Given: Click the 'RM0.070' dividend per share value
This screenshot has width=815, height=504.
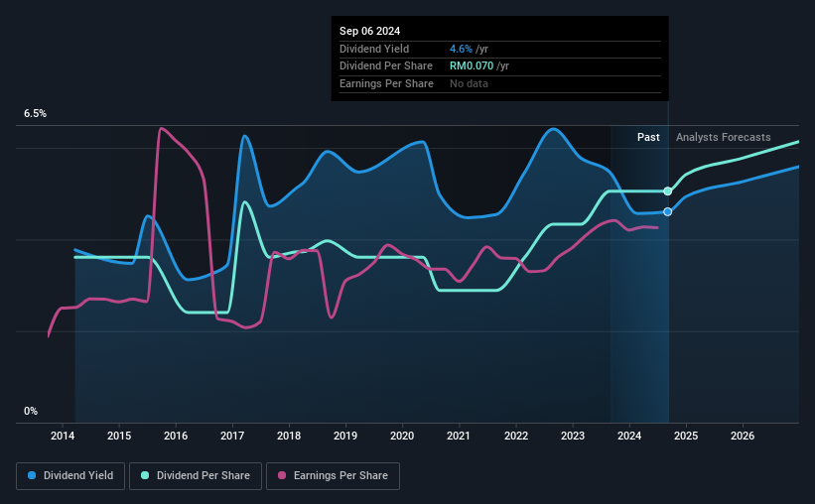Looking at the screenshot, I should pyautogui.click(x=472, y=66).
